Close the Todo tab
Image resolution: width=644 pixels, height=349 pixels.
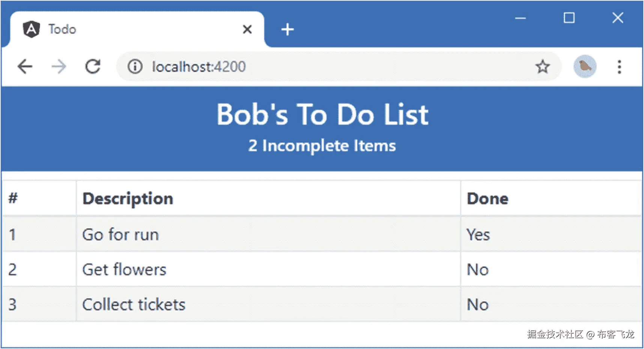coord(247,29)
